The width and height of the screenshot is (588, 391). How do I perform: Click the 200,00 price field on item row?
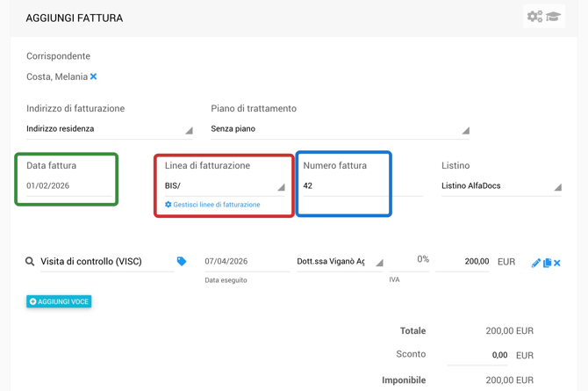pyautogui.click(x=463, y=262)
